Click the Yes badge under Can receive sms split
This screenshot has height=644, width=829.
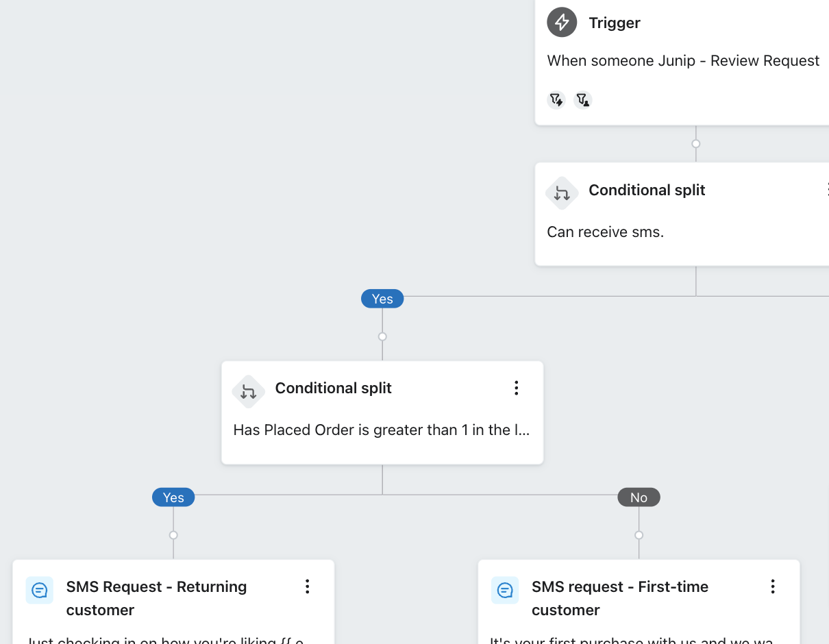[382, 299]
